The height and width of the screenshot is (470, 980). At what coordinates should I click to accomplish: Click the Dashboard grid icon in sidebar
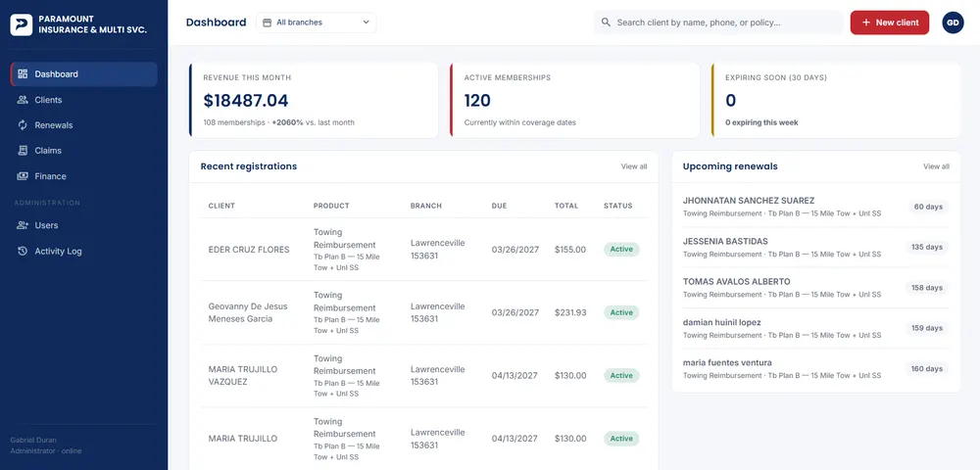(x=23, y=73)
